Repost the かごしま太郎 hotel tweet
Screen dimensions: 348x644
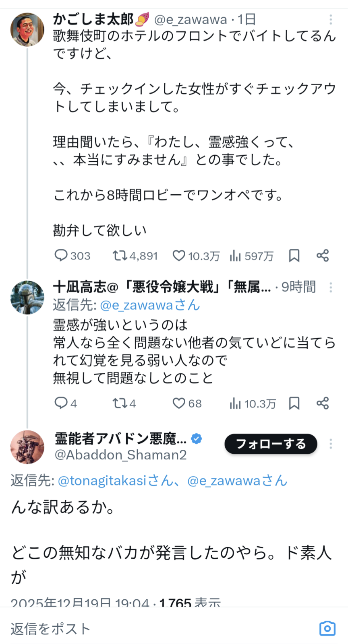coord(120,255)
